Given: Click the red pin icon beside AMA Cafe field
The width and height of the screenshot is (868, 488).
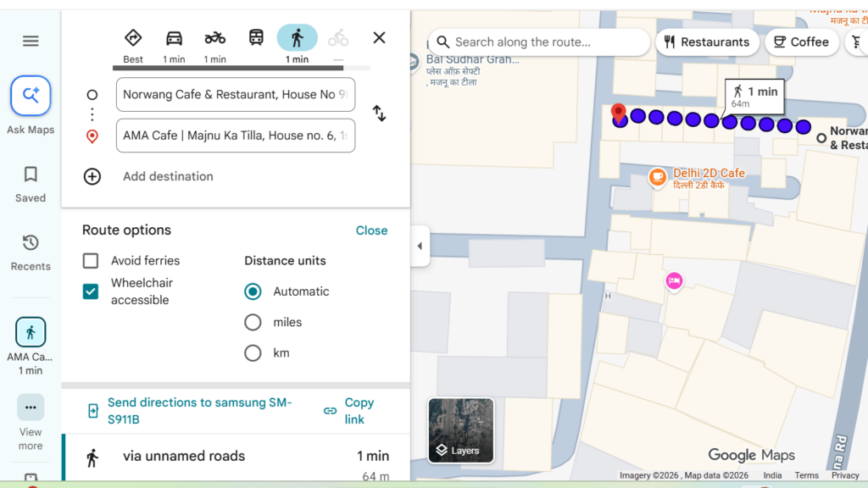Looking at the screenshot, I should (x=92, y=136).
